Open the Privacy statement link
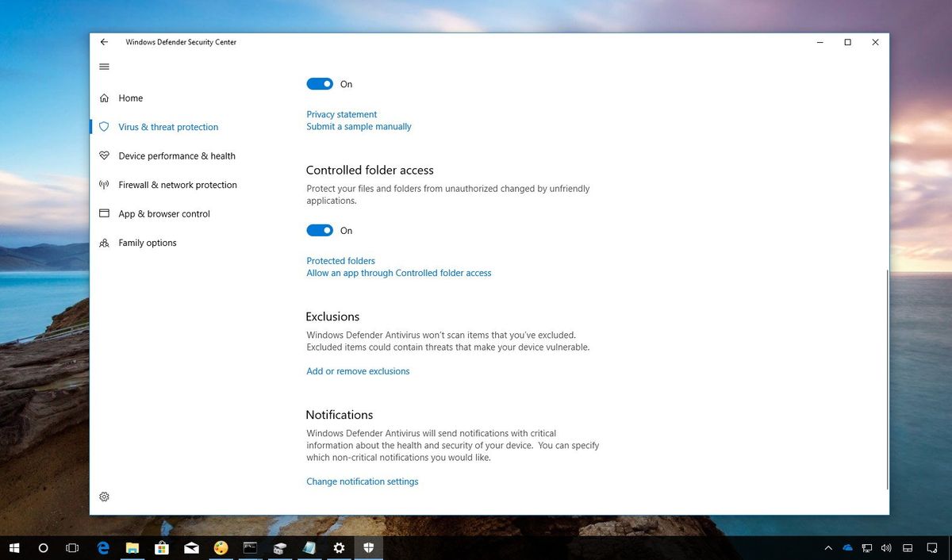 click(341, 113)
